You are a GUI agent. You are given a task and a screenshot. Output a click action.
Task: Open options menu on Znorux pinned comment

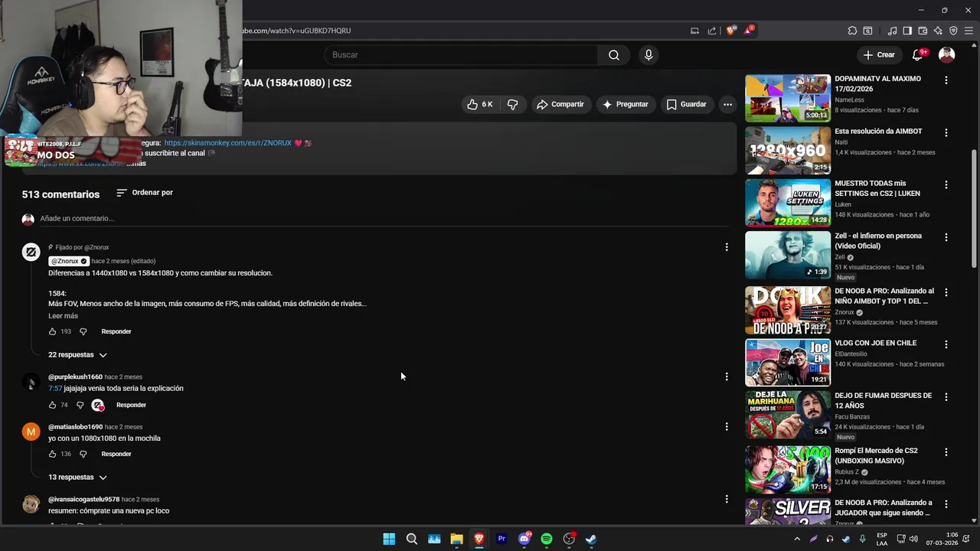pos(727,247)
